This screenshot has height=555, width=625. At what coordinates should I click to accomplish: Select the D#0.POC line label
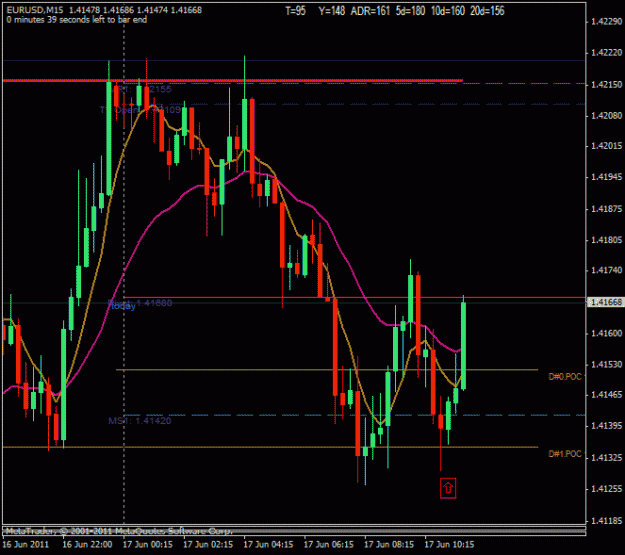tap(565, 376)
